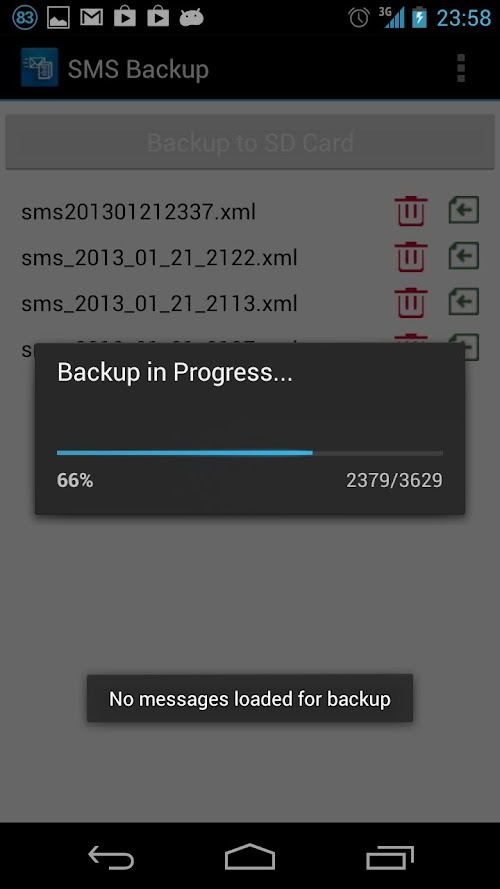Open the recent apps button
This screenshot has width=500, height=889.
(x=389, y=857)
